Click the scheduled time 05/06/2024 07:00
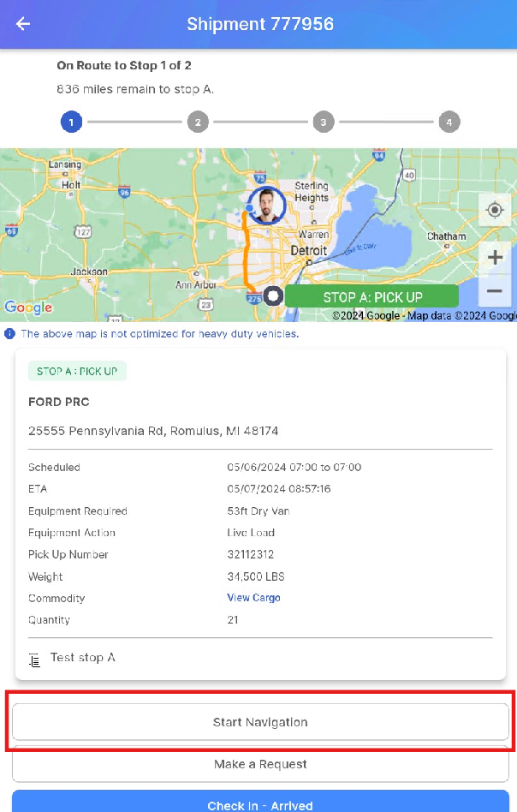Image resolution: width=517 pixels, height=812 pixels. (294, 467)
